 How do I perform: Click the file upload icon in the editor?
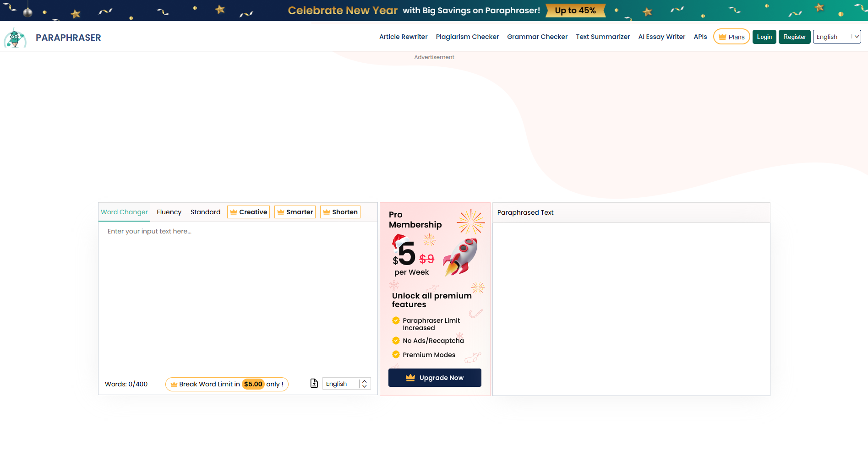pos(314,384)
